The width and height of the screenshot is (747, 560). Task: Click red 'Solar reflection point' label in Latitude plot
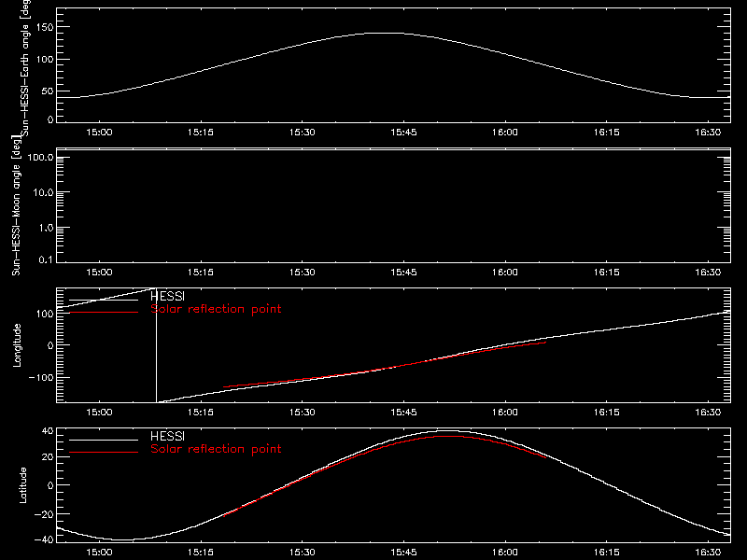click(216, 449)
